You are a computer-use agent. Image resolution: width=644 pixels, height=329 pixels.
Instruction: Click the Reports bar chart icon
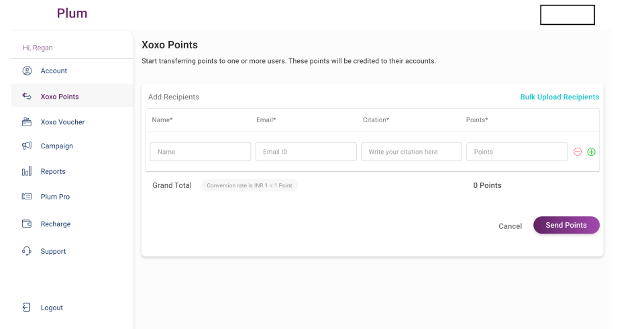(27, 171)
